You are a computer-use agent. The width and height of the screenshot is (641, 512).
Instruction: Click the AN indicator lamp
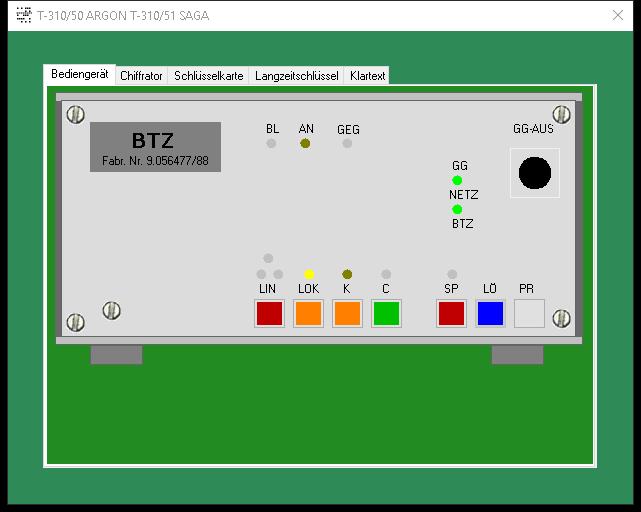305,144
